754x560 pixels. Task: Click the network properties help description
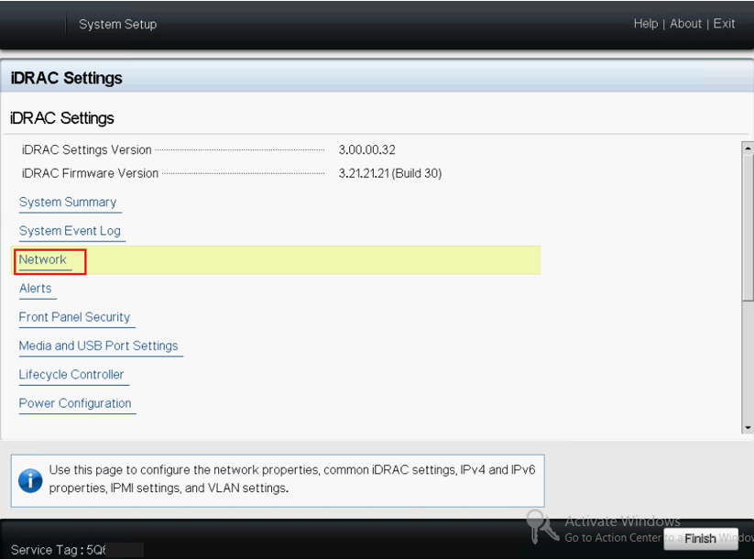point(292,478)
